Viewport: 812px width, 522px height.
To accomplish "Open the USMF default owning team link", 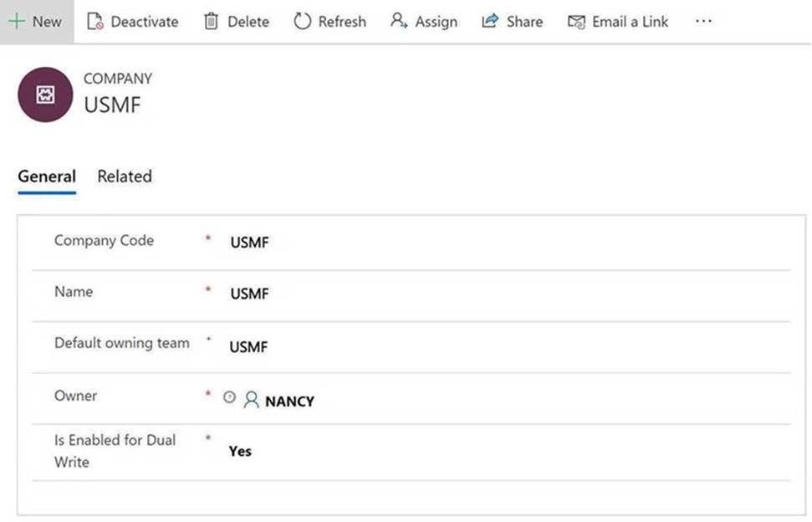I will point(248,347).
